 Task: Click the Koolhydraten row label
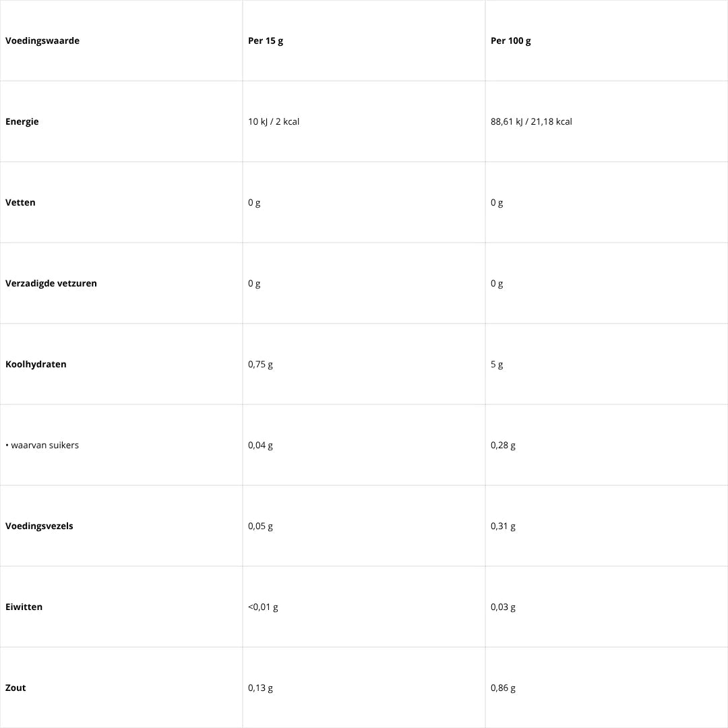click(36, 364)
